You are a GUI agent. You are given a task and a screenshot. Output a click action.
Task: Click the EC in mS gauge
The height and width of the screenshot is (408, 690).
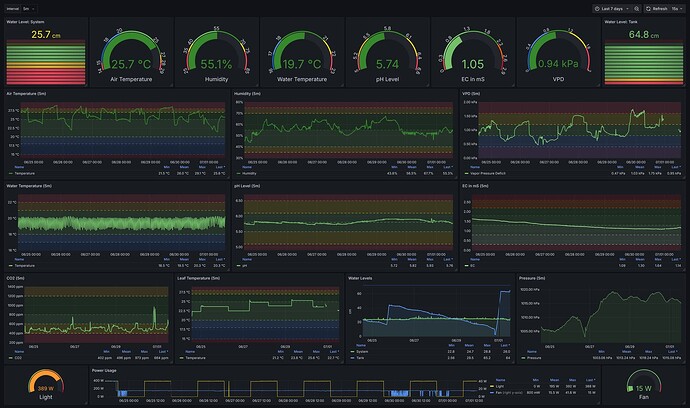[472, 55]
